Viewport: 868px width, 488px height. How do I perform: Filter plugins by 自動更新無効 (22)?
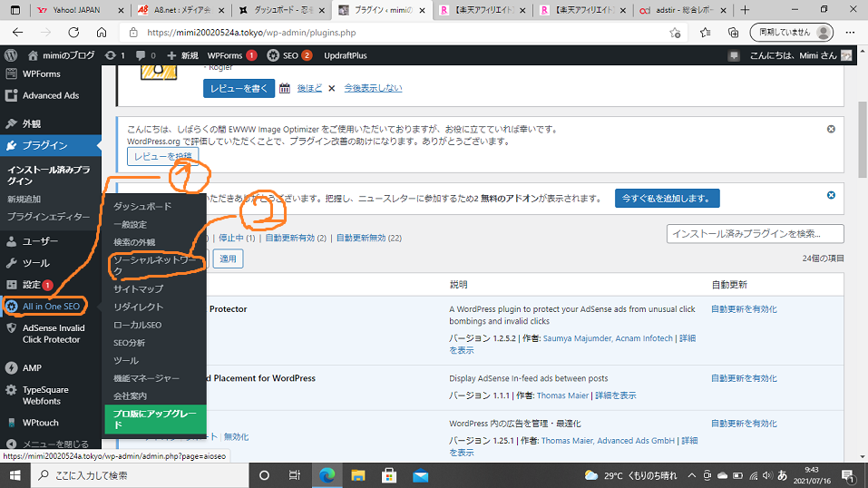pyautogui.click(x=368, y=238)
